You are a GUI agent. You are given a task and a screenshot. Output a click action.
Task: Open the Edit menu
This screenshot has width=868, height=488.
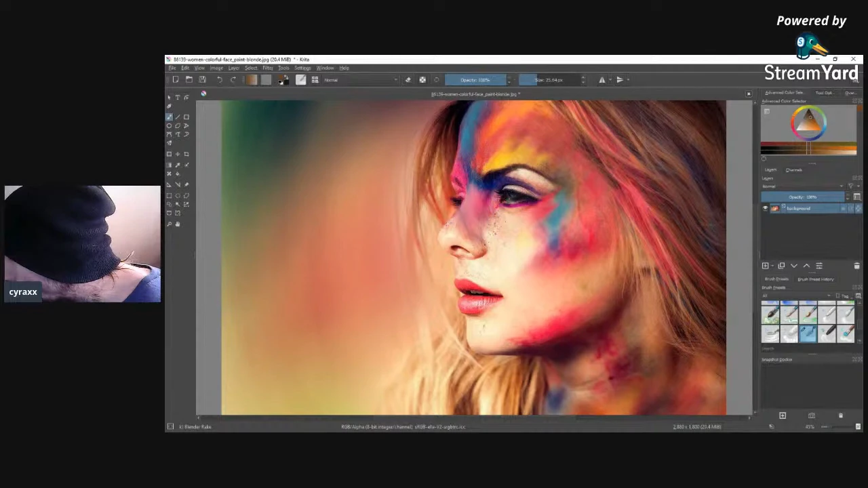pos(185,68)
